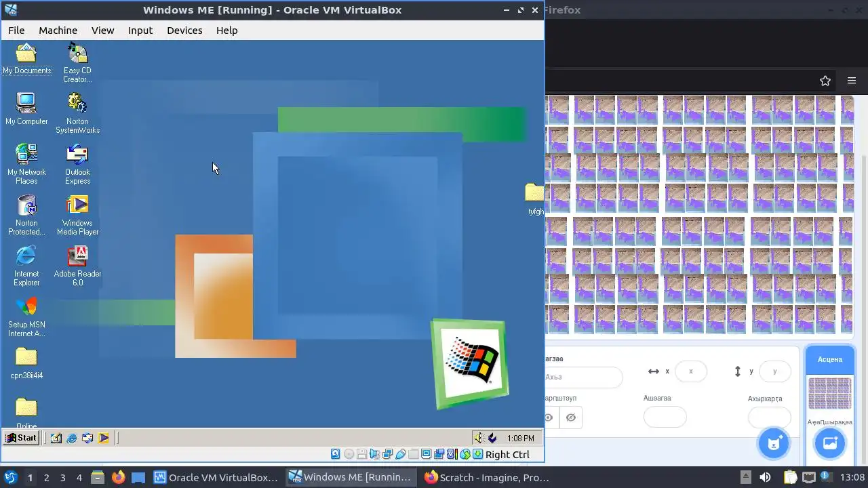Click VirtualBox optical disk status icon

tap(349, 454)
